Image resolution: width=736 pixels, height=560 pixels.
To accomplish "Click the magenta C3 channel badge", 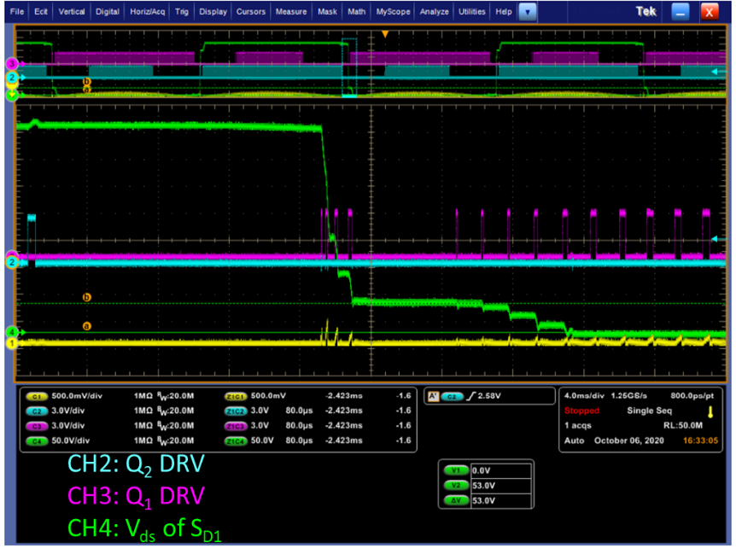I will [x=36, y=424].
